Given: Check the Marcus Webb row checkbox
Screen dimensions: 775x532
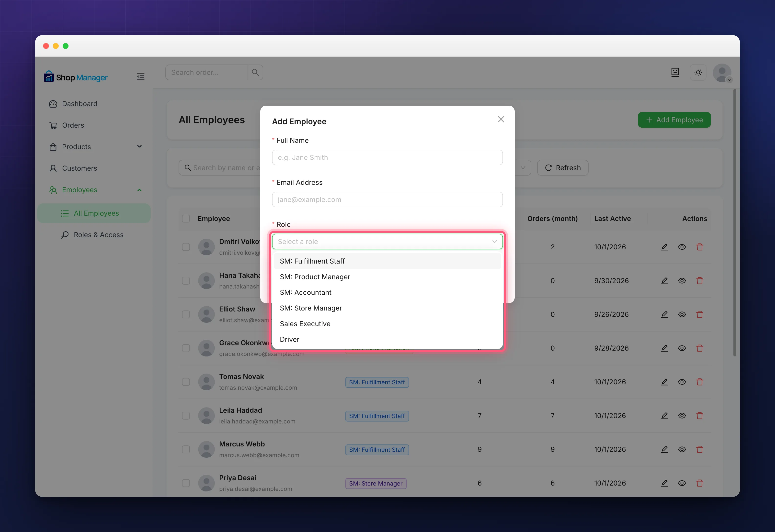Looking at the screenshot, I should click(186, 449).
